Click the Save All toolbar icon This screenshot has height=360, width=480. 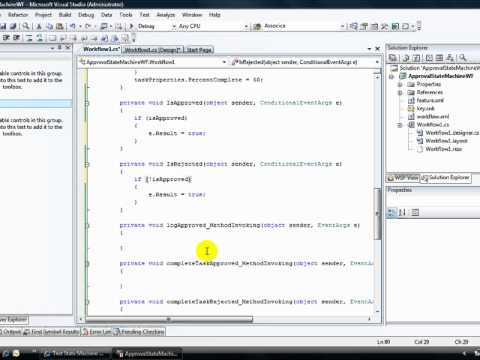click(13, 26)
